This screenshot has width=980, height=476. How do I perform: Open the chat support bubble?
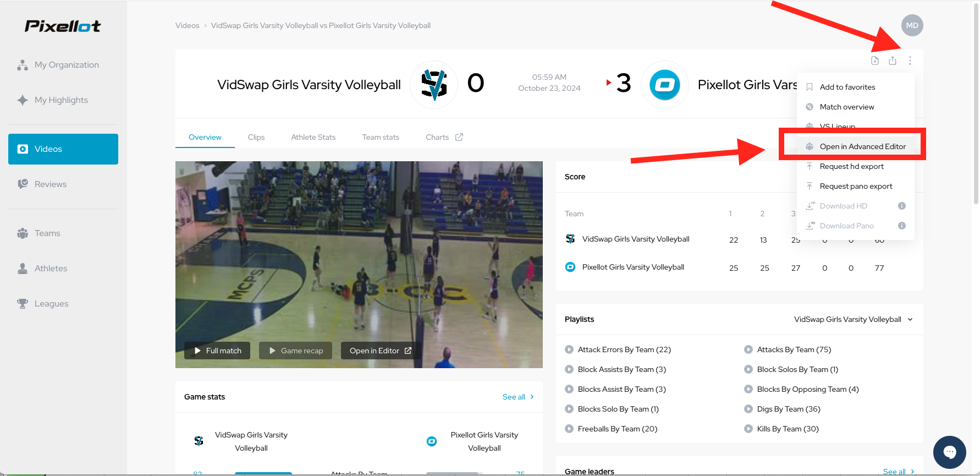click(950, 452)
